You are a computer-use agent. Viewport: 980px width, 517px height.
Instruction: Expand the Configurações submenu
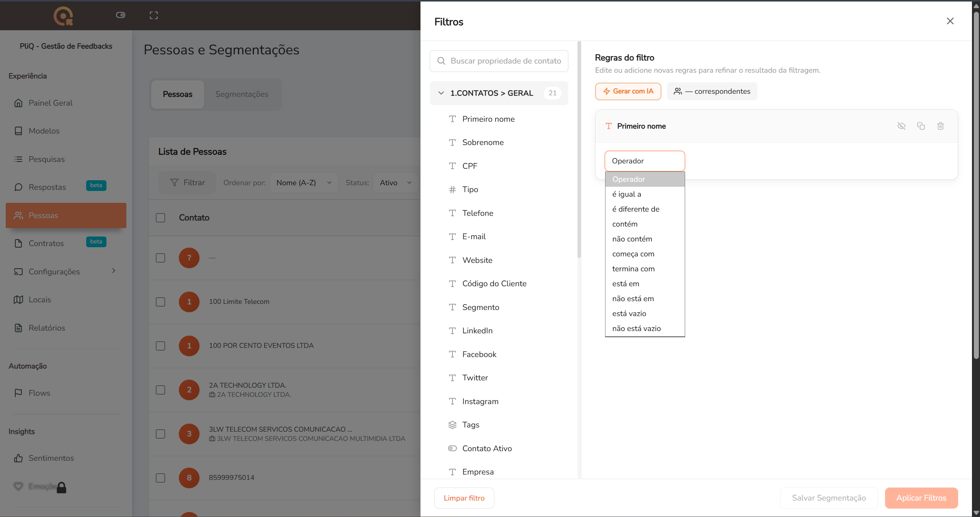pyautogui.click(x=113, y=271)
